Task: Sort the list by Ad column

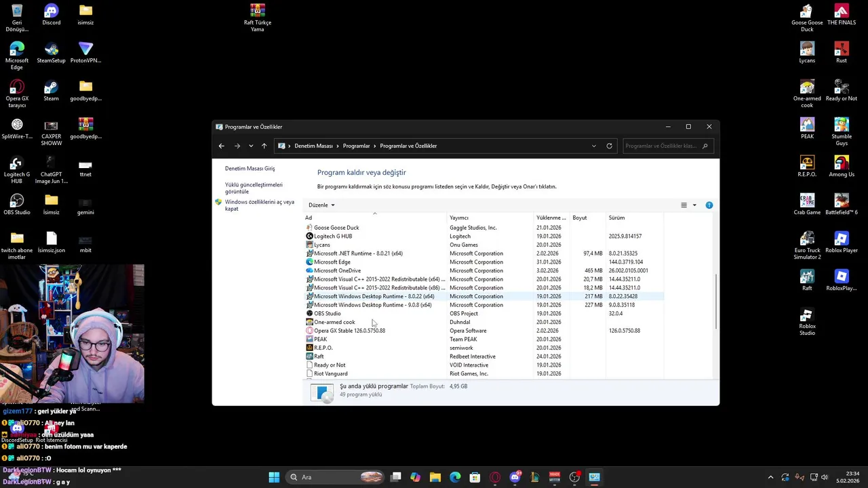Action: 375,218
